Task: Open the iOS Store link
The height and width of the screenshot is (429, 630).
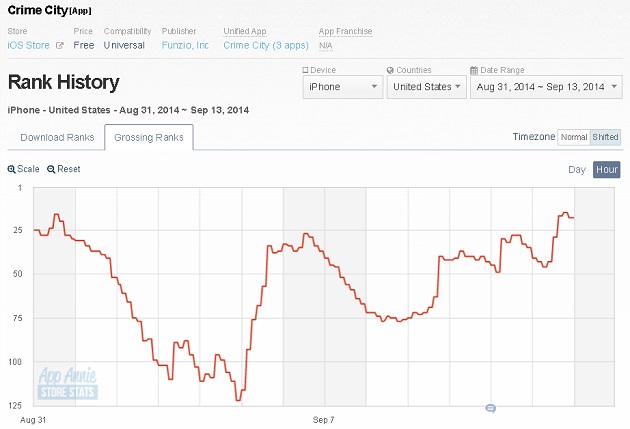Action: 29,45
